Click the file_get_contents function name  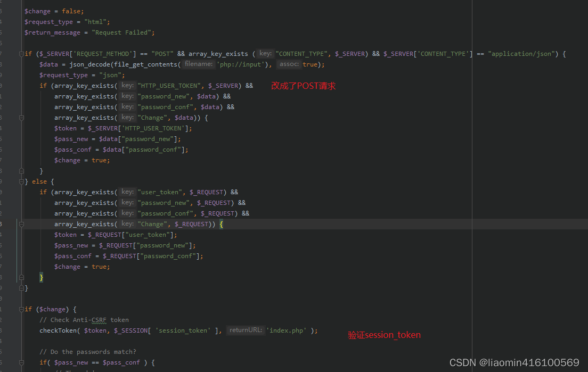(x=145, y=64)
